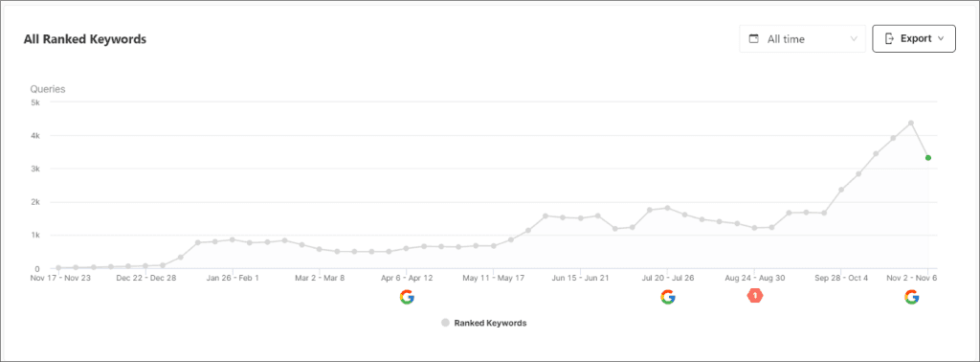Click the Google update icon under Apr 6 - Apr 12
980x362 pixels.
(x=407, y=297)
